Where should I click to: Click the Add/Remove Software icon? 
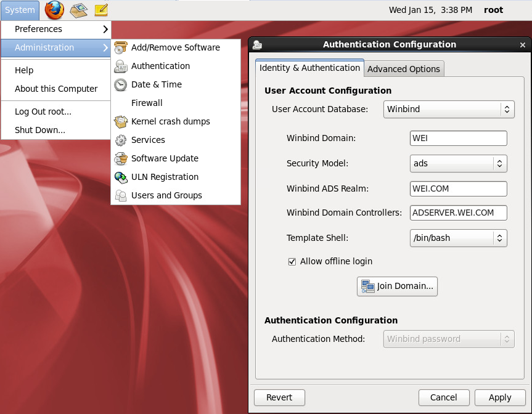(121, 47)
